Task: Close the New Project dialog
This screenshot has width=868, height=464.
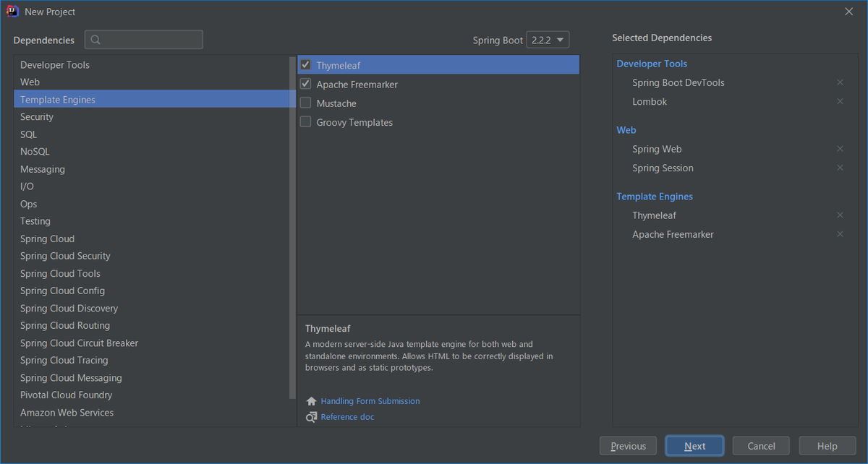Action: (x=849, y=12)
